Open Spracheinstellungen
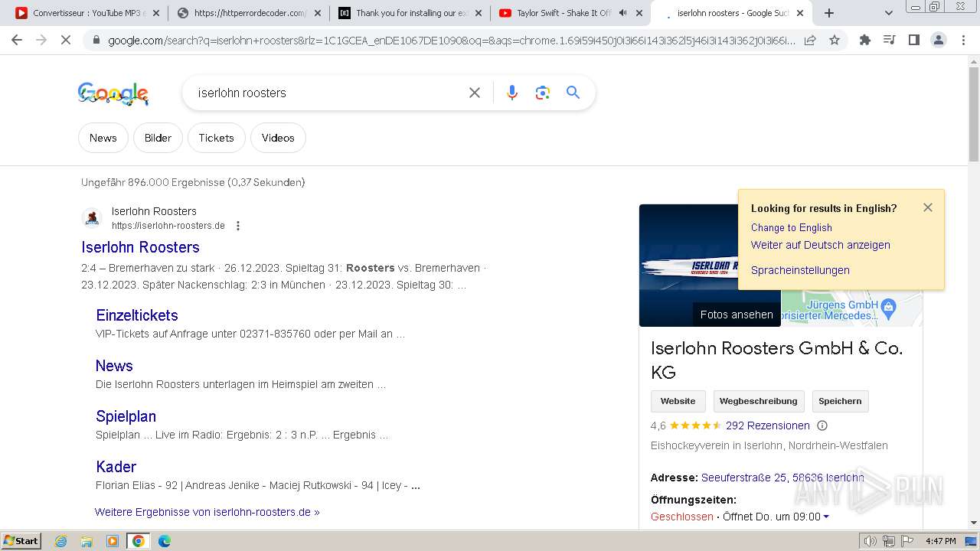 (800, 270)
